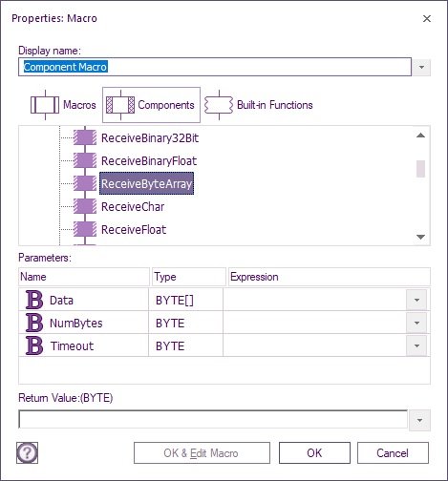448x481 pixels.
Task: Click the byte icon beside Data parameter
Action: tap(34, 300)
